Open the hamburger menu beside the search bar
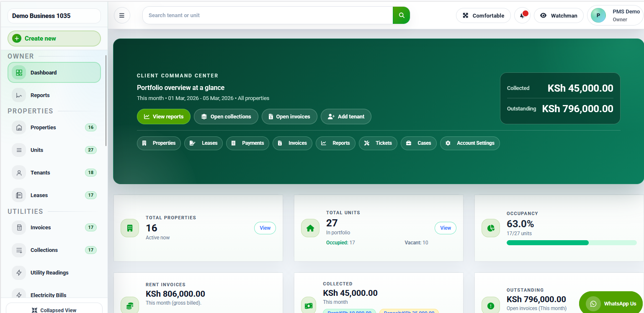Screen dimensions: 644x313 (x=122, y=15)
